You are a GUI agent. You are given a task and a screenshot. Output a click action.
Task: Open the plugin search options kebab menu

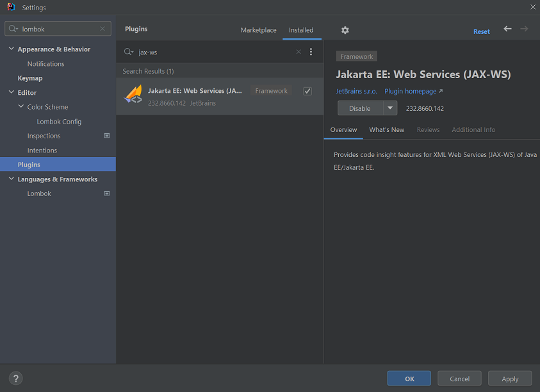(x=311, y=52)
